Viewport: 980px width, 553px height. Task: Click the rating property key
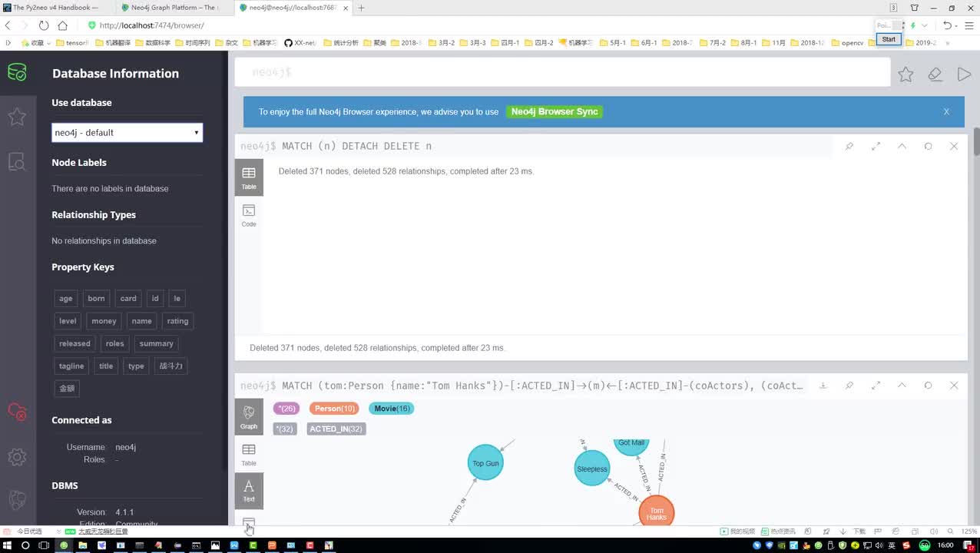[177, 321]
